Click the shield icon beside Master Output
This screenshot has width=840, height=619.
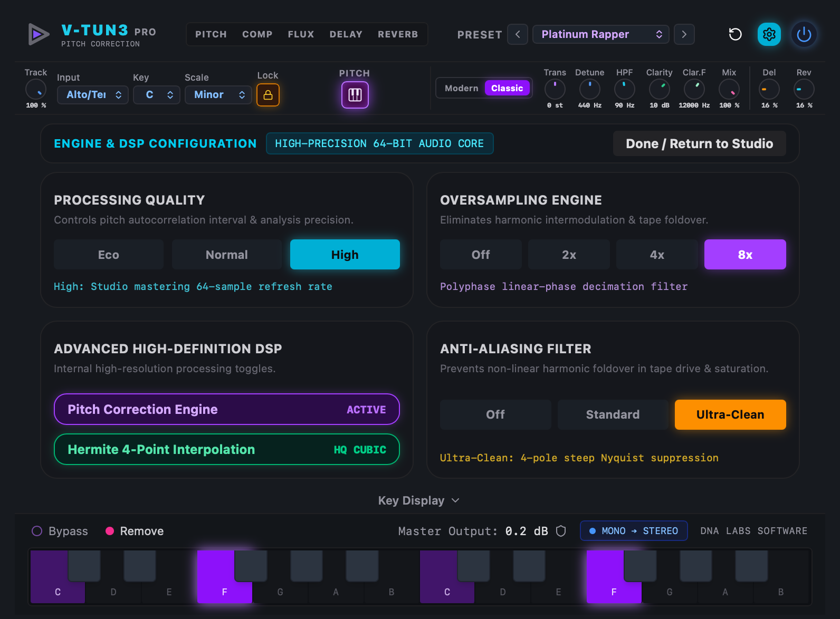(561, 531)
